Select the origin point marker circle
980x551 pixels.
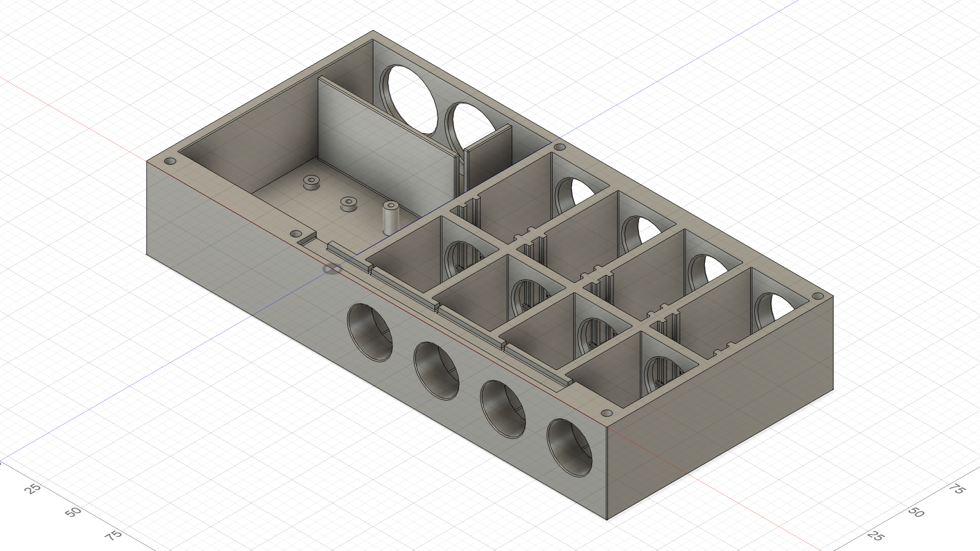point(332,269)
